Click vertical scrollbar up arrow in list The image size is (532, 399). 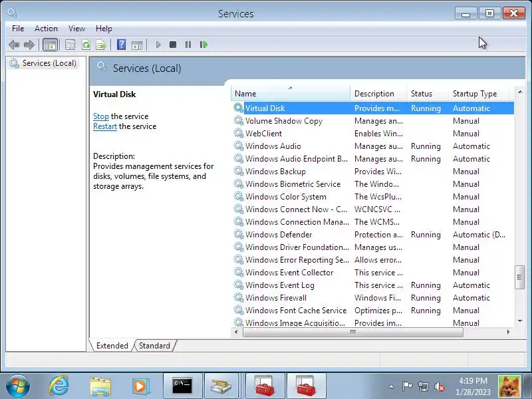(520, 92)
